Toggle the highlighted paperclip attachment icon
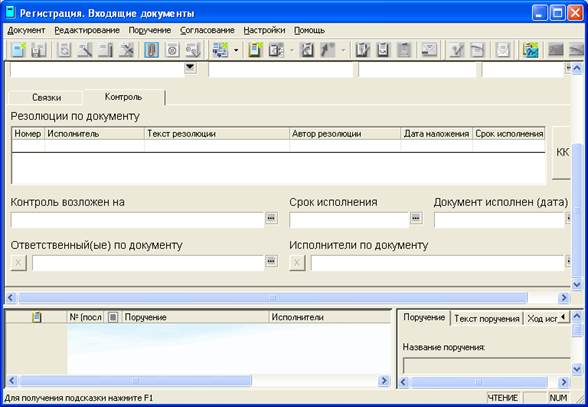The width and height of the screenshot is (588, 407). click(152, 50)
